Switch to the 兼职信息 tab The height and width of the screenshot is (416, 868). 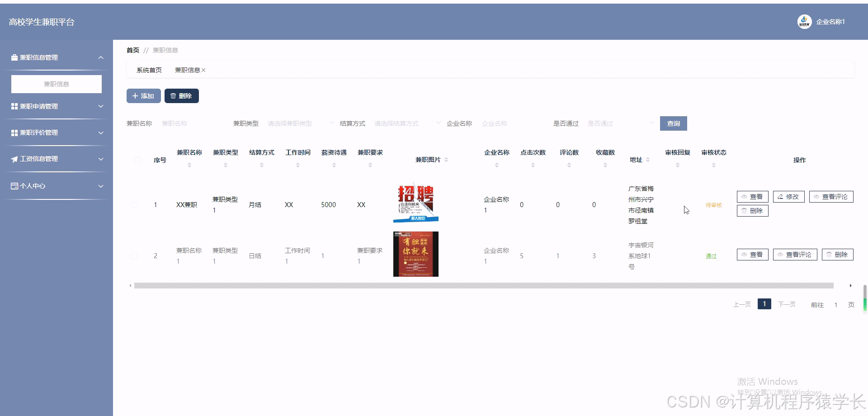(x=187, y=70)
